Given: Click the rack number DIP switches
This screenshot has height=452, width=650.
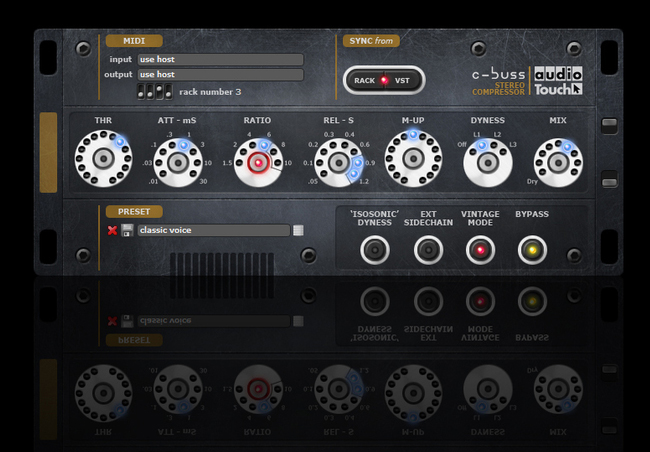Looking at the screenshot, I should click(155, 92).
